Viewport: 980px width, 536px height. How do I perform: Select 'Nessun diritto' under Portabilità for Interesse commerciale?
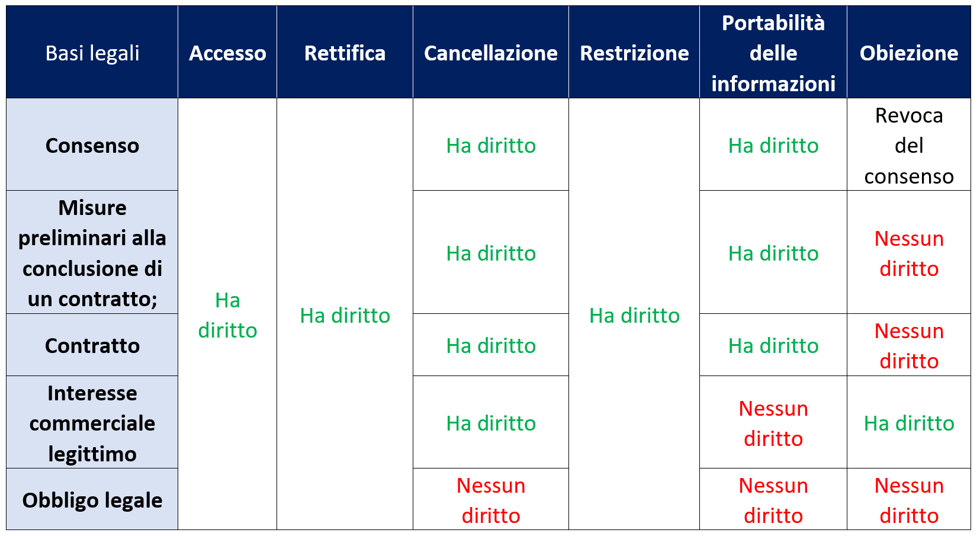[x=773, y=422]
